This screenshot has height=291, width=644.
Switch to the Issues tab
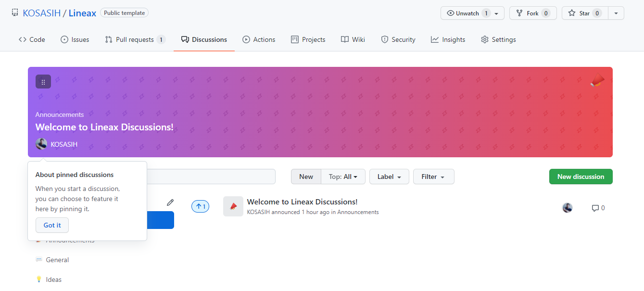(x=75, y=39)
